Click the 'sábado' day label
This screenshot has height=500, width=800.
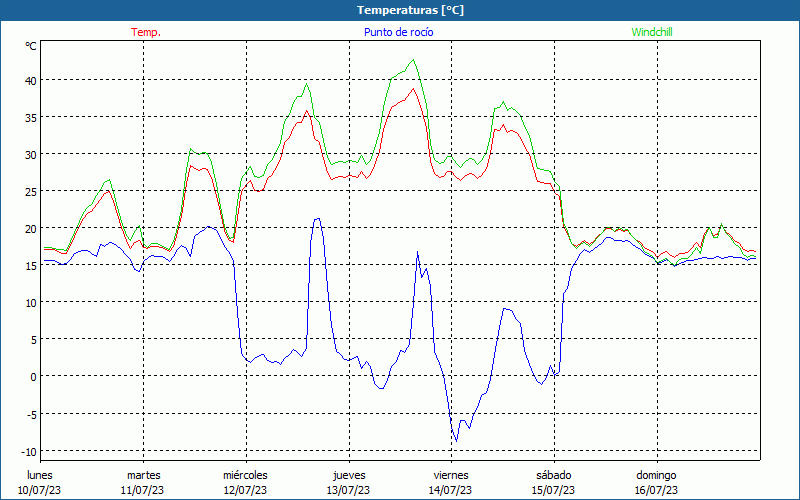[554, 476]
